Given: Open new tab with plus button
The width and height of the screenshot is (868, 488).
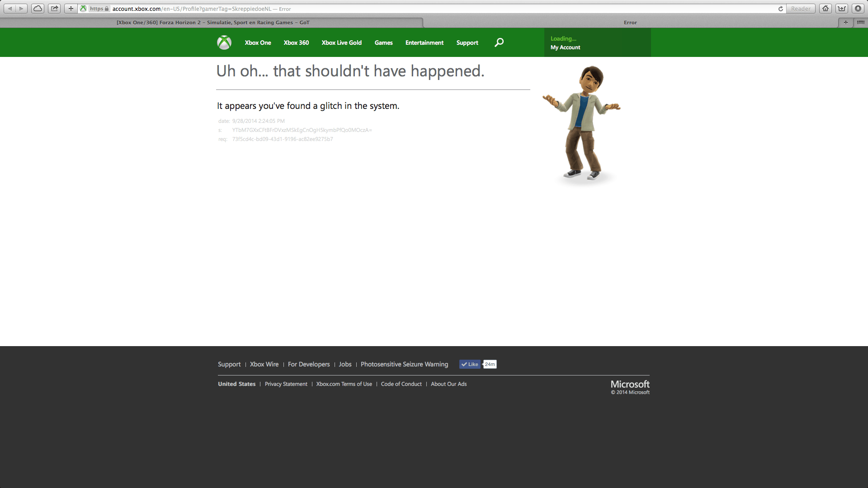Looking at the screenshot, I should click(845, 22).
